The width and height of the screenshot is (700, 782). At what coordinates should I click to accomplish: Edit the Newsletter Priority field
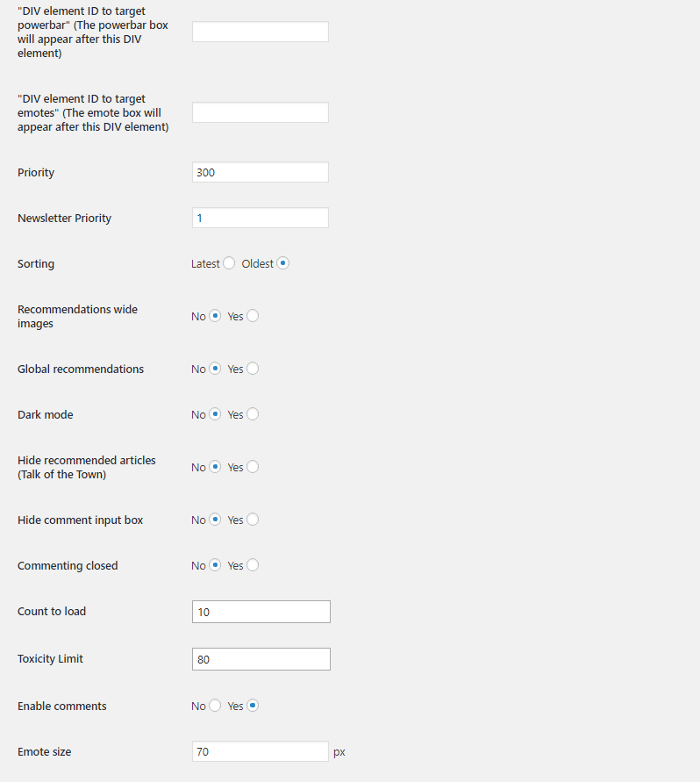pyautogui.click(x=260, y=218)
